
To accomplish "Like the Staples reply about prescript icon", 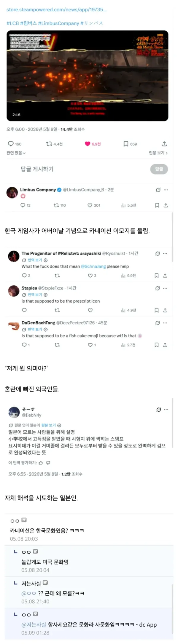I will [90, 310].
